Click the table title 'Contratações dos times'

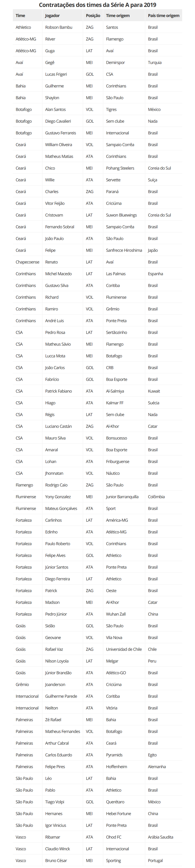97,5
